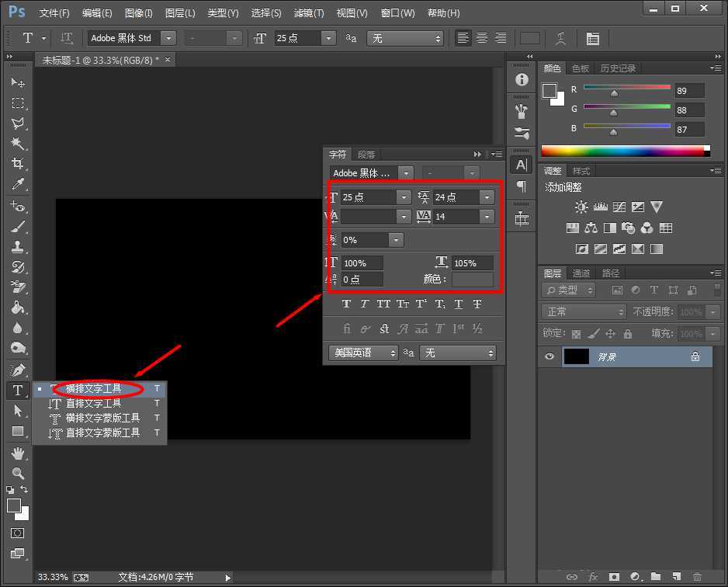Open the 滤镜 menu

(x=308, y=12)
